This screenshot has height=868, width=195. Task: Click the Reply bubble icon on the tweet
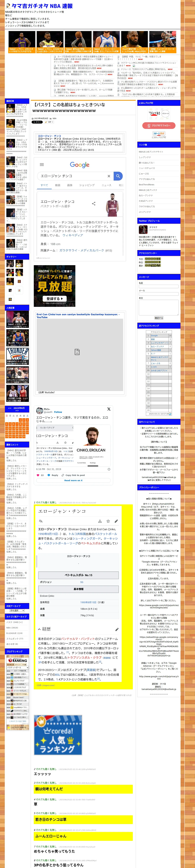point(49,475)
